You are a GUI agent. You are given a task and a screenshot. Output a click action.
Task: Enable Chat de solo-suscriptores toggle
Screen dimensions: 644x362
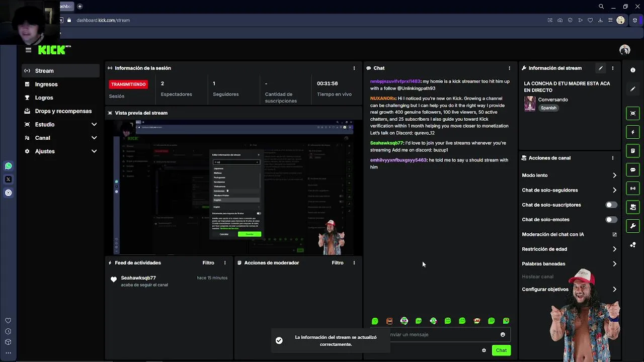pos(611,205)
